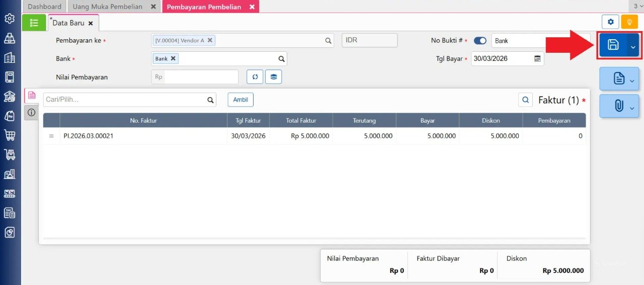The width and height of the screenshot is (644, 285).
Task: Click the IDR currency field
Action: coord(370,40)
